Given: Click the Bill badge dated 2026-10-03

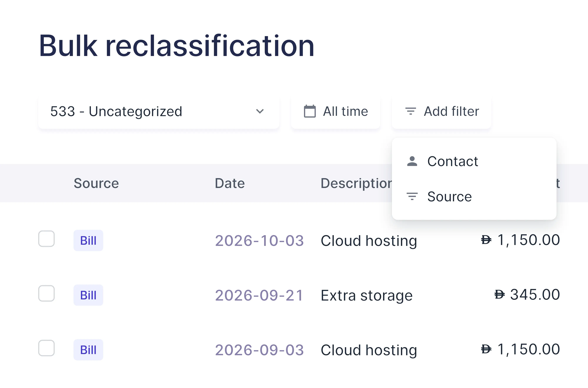Looking at the screenshot, I should (x=88, y=241).
